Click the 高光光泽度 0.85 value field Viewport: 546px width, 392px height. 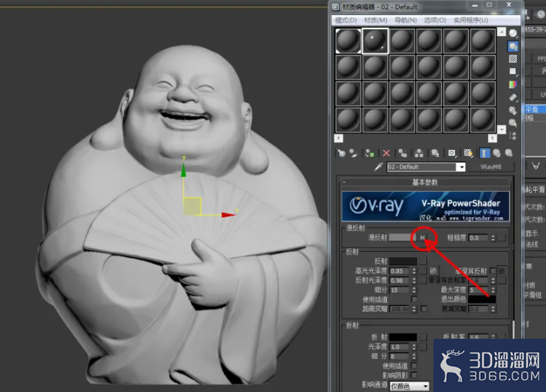(x=400, y=271)
